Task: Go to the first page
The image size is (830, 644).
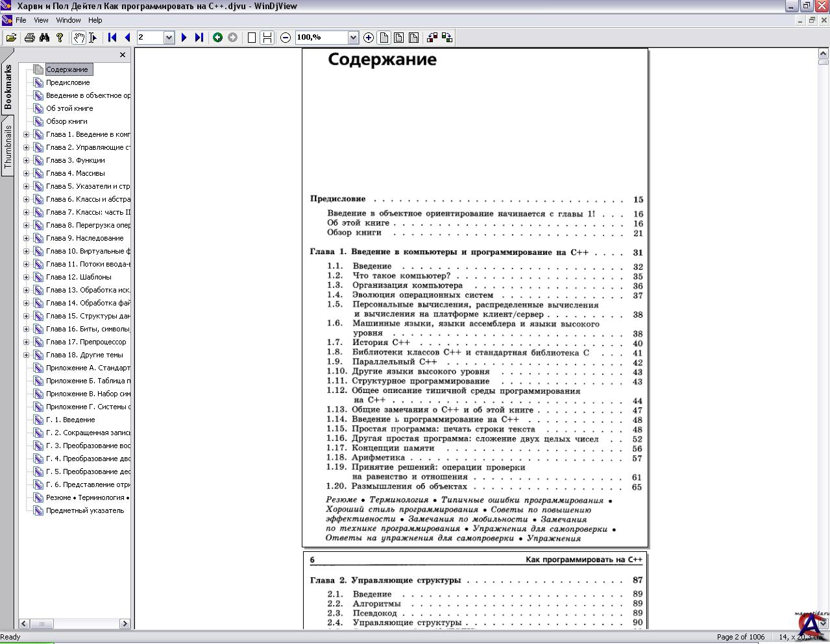Action: 112,38
